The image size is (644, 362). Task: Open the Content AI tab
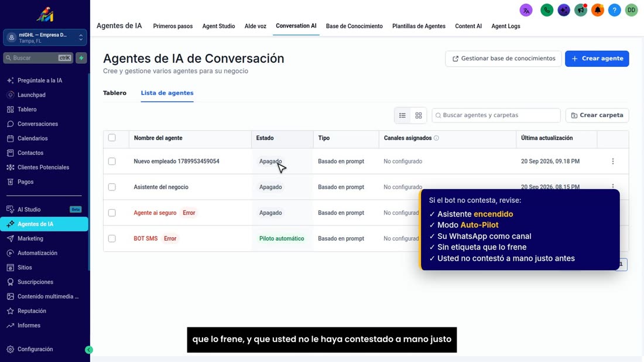468,26
